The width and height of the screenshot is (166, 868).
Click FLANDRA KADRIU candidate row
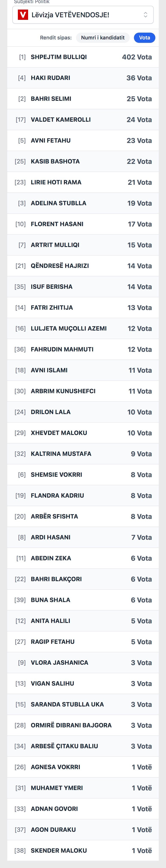[x=83, y=496]
